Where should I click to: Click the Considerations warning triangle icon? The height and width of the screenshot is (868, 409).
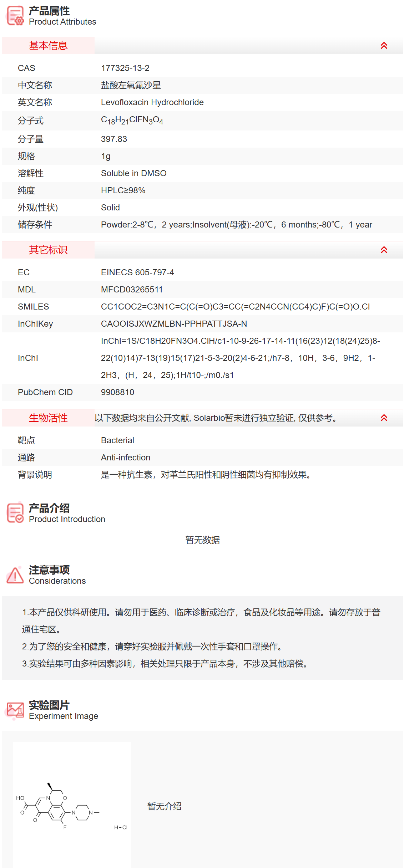(x=15, y=575)
